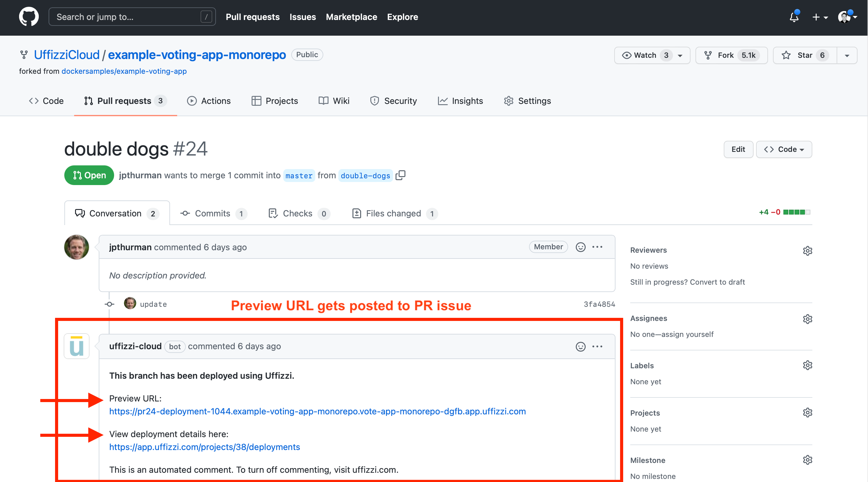Screen dimensions: 868x482
Task: Open the Insights tab
Action: pyautogui.click(x=460, y=101)
